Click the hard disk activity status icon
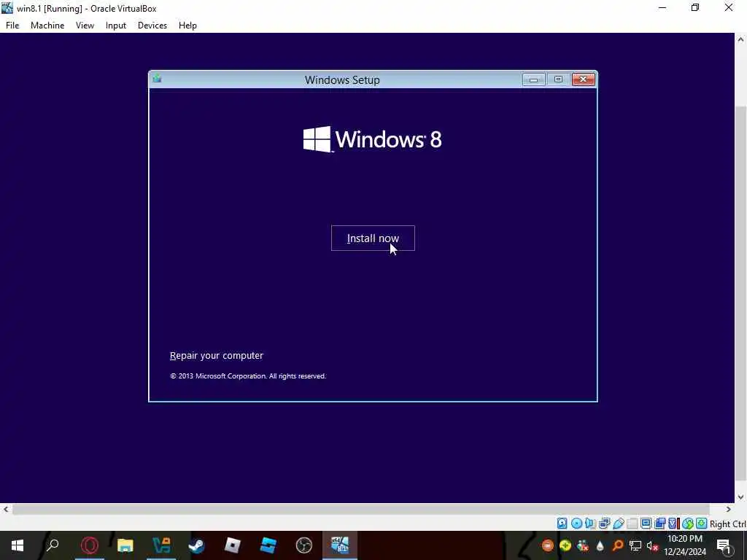Image resolution: width=747 pixels, height=560 pixels. (x=562, y=524)
